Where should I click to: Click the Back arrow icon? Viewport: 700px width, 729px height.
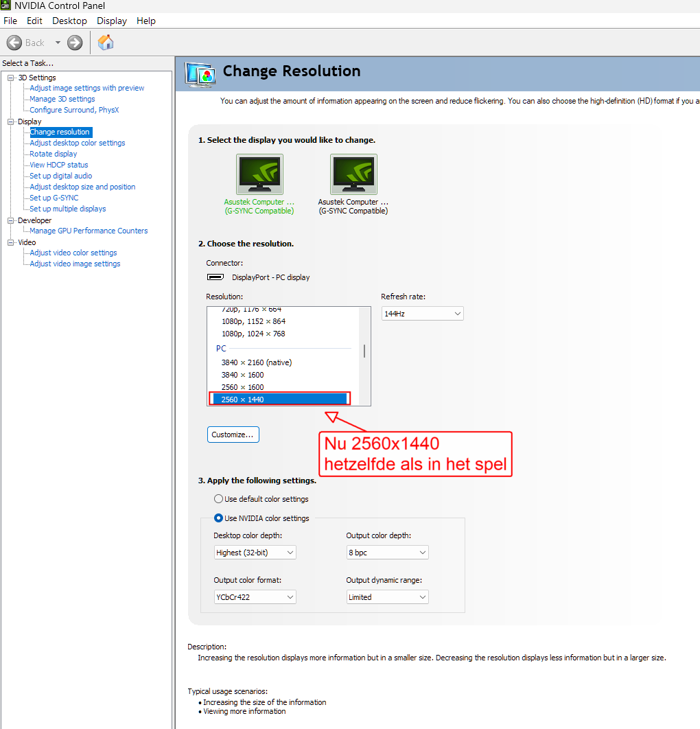14,43
